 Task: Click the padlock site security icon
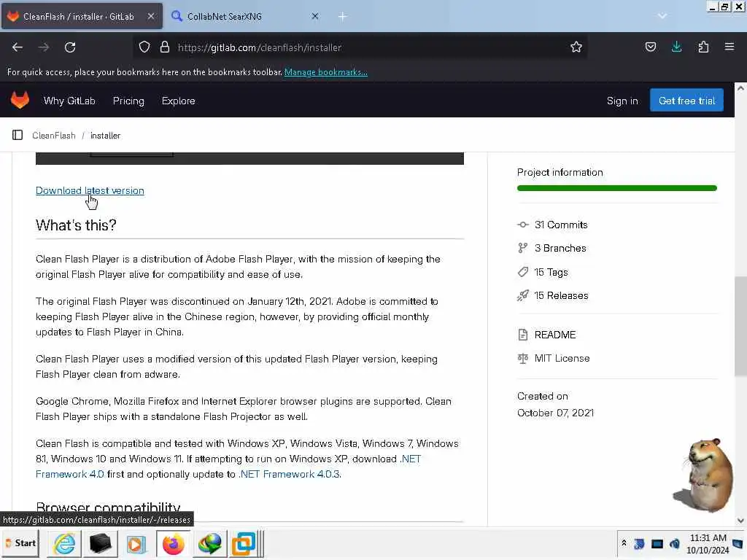[165, 47]
